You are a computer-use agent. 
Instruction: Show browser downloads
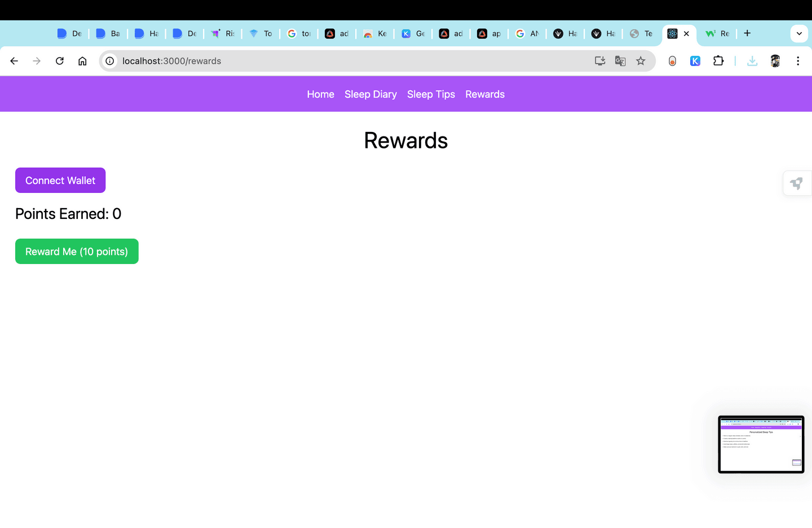click(752, 61)
